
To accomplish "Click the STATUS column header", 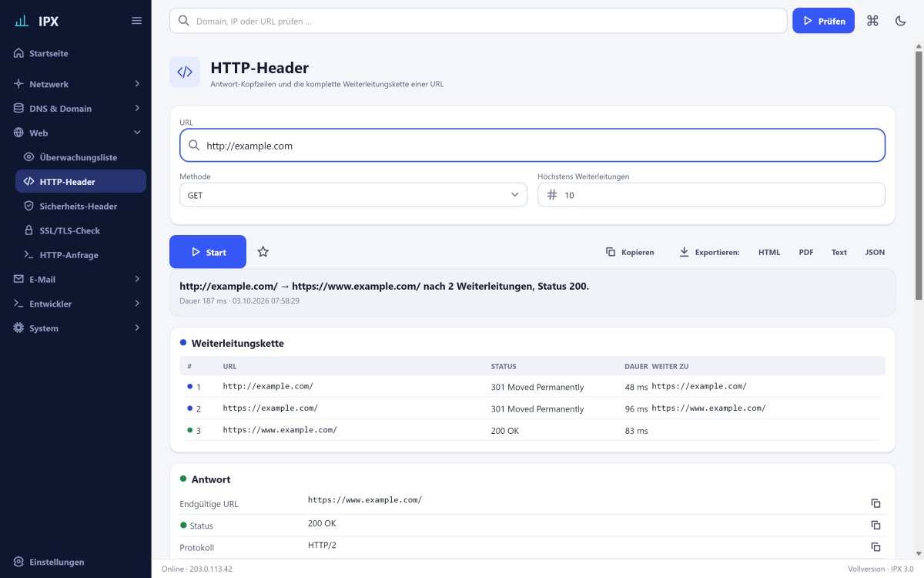I will tap(504, 366).
